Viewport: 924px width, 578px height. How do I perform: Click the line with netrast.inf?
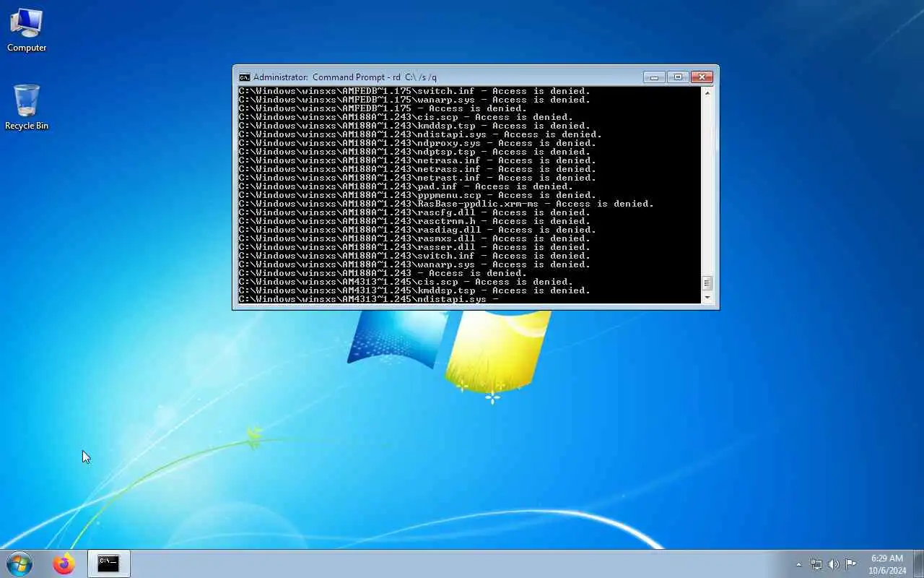coord(417,178)
